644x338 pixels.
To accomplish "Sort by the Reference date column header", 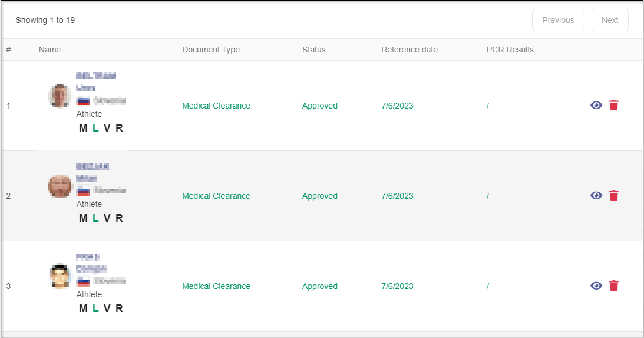I will (409, 50).
